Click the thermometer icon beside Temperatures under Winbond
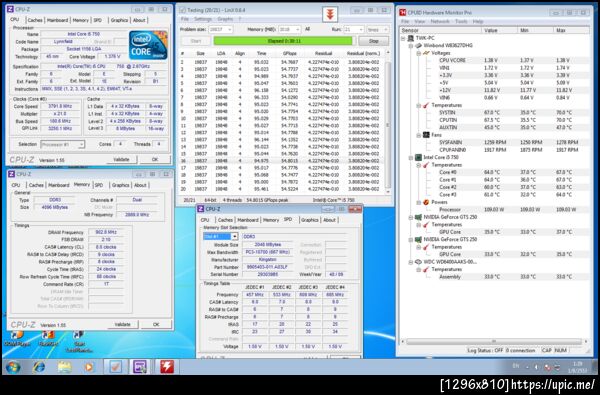 pyautogui.click(x=426, y=105)
